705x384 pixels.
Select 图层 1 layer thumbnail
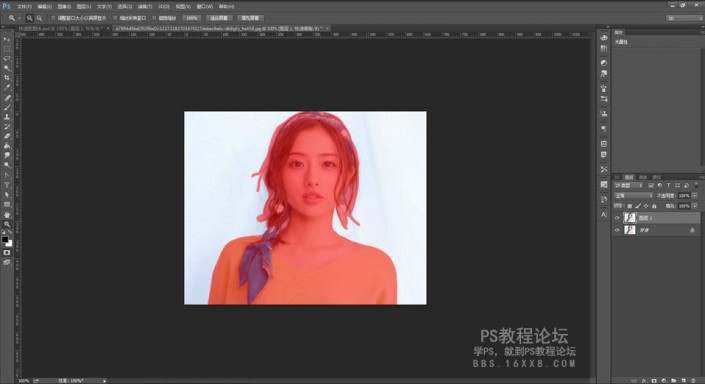click(x=630, y=218)
